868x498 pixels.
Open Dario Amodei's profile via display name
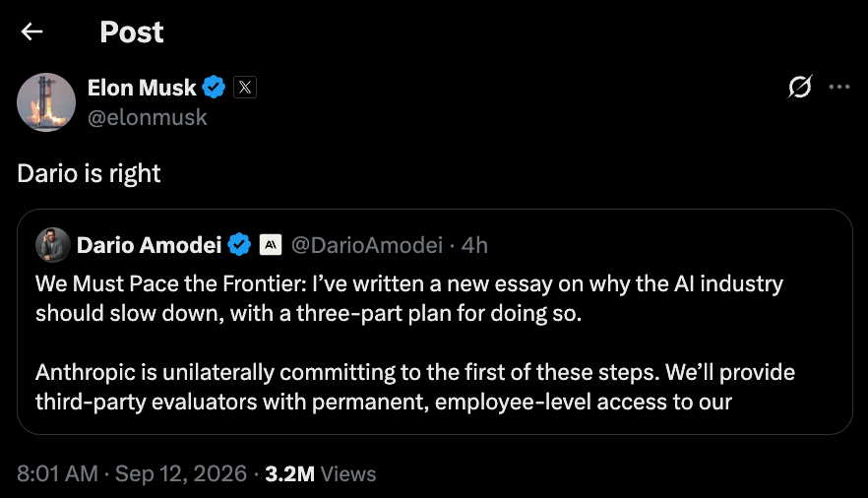click(149, 245)
